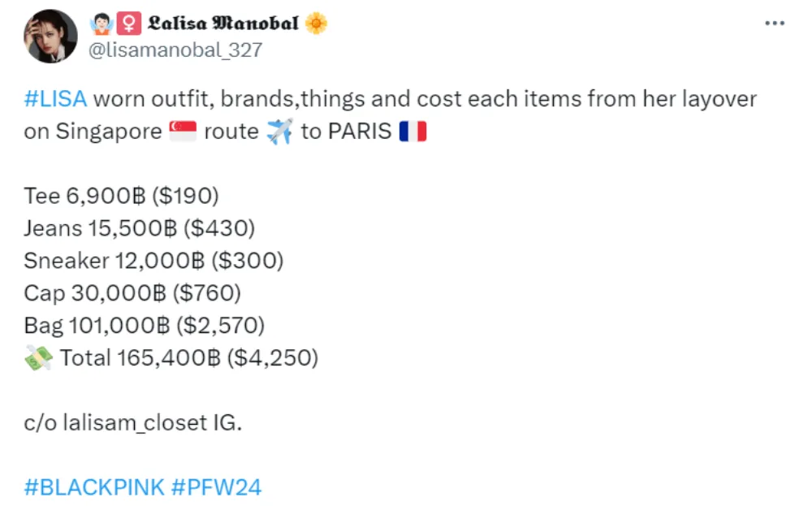The height and width of the screenshot is (506, 812).
Task: Click the airplane emoji
Action: pos(279,132)
